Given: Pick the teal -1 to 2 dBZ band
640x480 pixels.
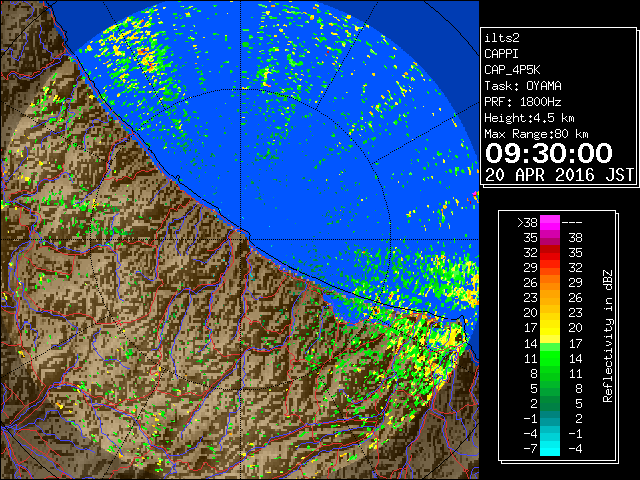Looking at the screenshot, I should tap(550, 418).
